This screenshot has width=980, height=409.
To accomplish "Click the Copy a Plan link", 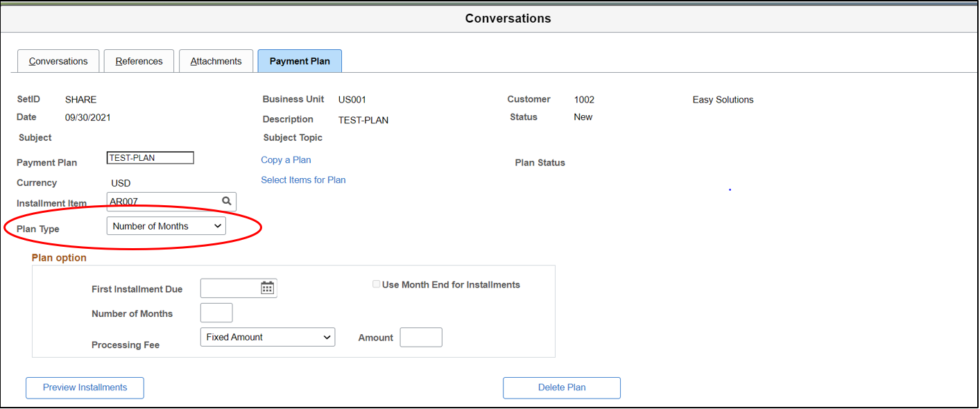I will pos(286,160).
